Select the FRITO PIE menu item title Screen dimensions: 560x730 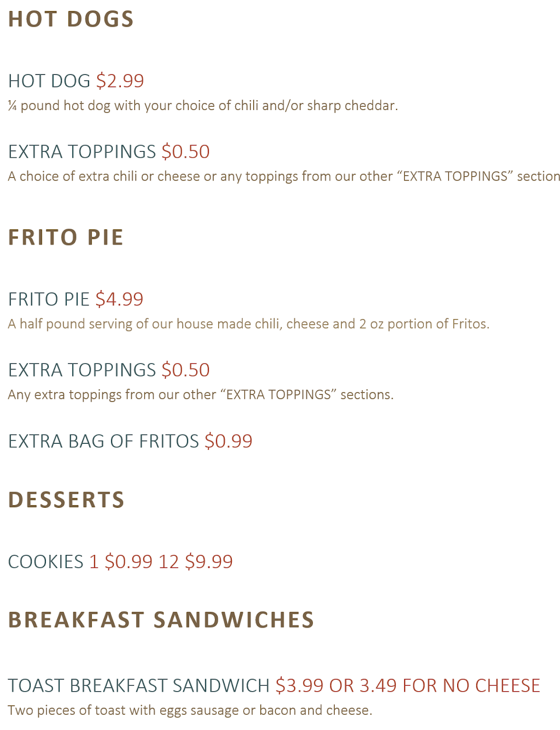(48, 299)
